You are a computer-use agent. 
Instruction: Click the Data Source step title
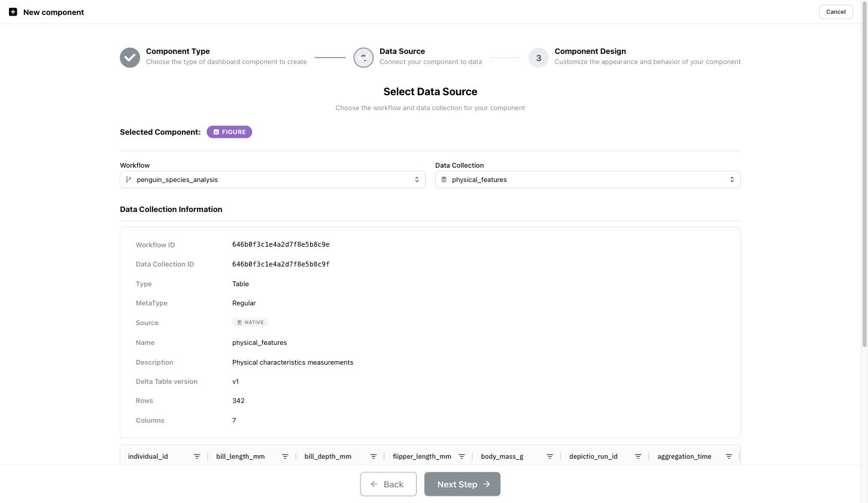click(x=402, y=51)
